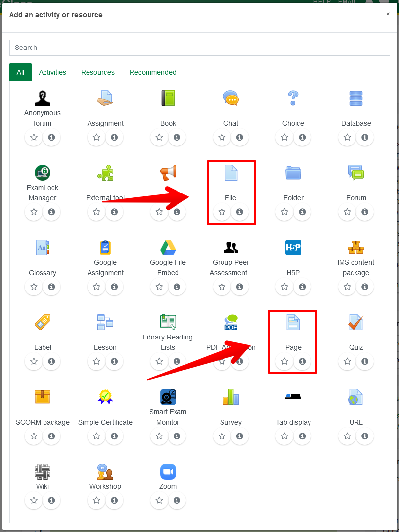Viewport: 399px width, 532px height.
Task: Click the Search input field
Action: pyautogui.click(x=199, y=48)
